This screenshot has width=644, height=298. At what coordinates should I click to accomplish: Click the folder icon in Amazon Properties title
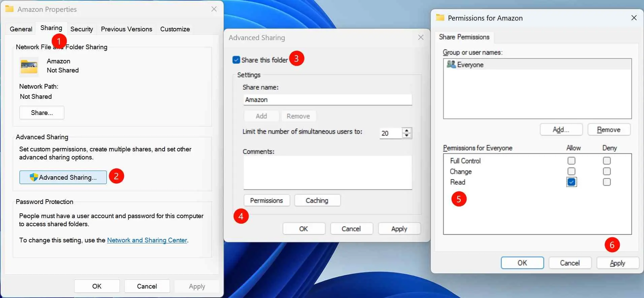tap(9, 9)
